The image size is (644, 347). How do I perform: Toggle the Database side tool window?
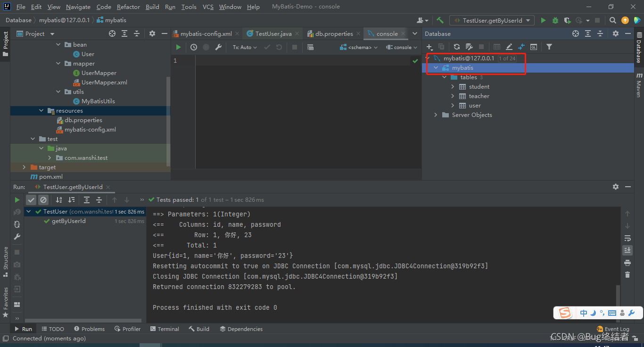(639, 47)
